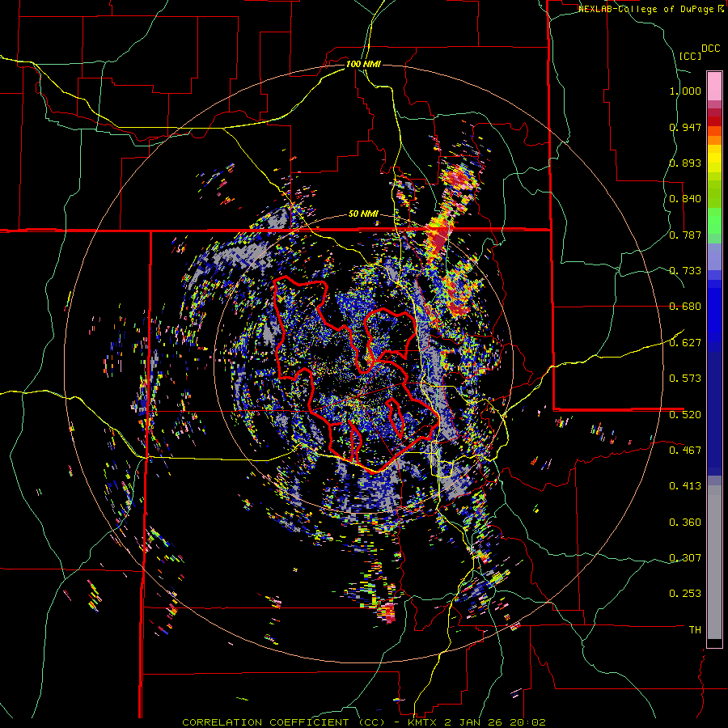Click the 0.893 legend value
The height and width of the screenshot is (728, 728).
(685, 163)
